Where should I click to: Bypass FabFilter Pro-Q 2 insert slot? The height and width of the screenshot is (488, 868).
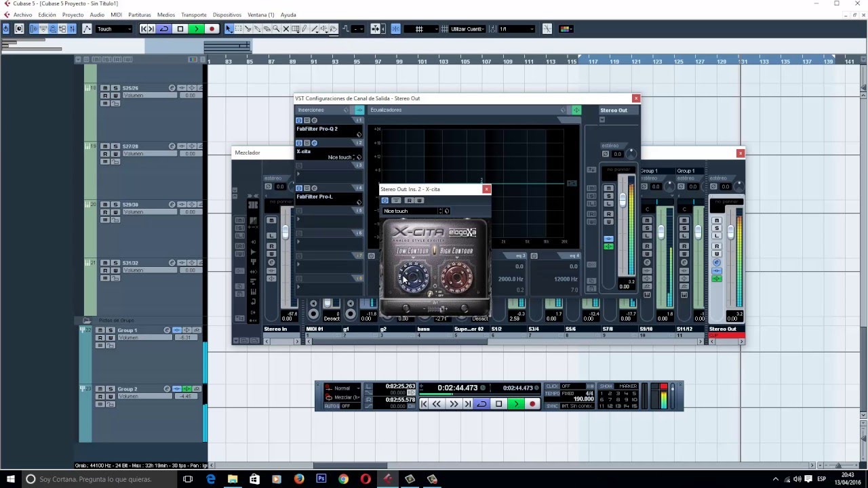pyautogui.click(x=307, y=121)
